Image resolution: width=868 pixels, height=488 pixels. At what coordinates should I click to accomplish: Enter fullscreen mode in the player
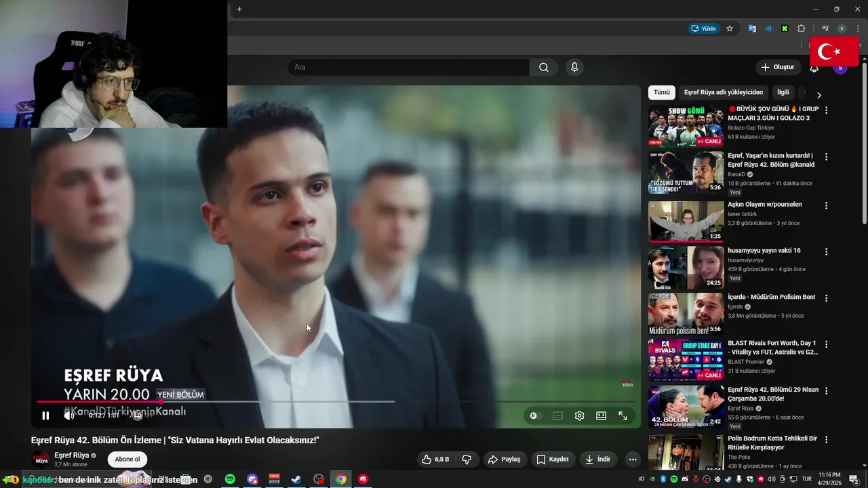623,415
